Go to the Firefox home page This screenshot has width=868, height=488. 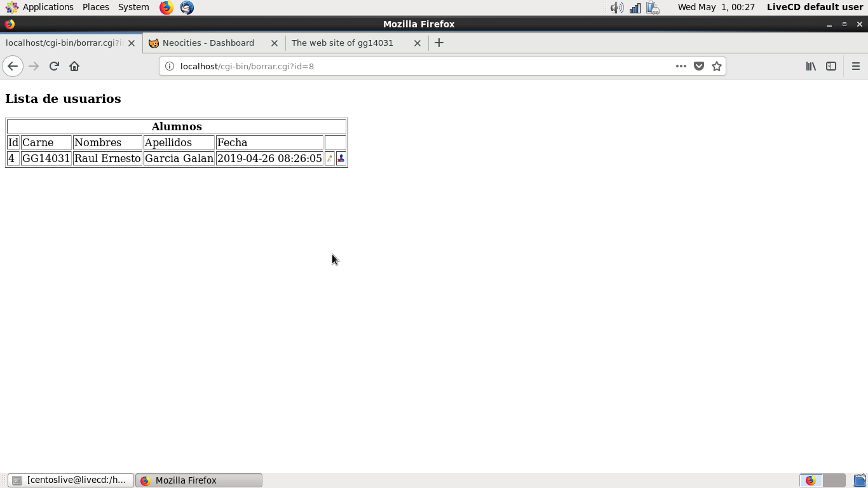pos(74,66)
